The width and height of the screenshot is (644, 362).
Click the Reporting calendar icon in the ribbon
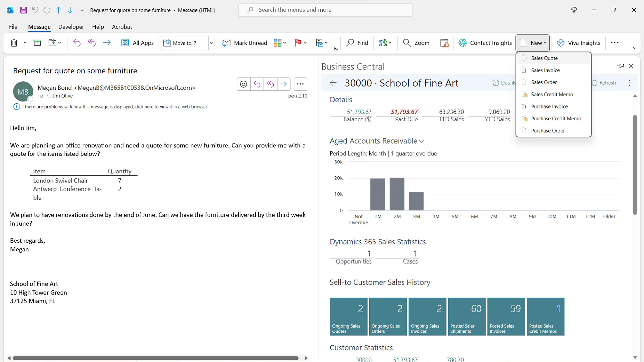pos(444,42)
